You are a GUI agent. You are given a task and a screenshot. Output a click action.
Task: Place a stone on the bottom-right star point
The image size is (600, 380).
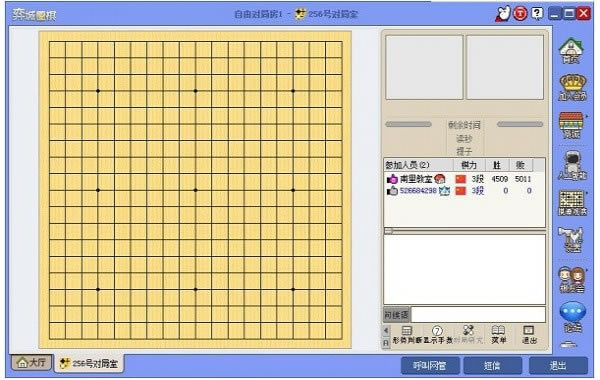293,289
